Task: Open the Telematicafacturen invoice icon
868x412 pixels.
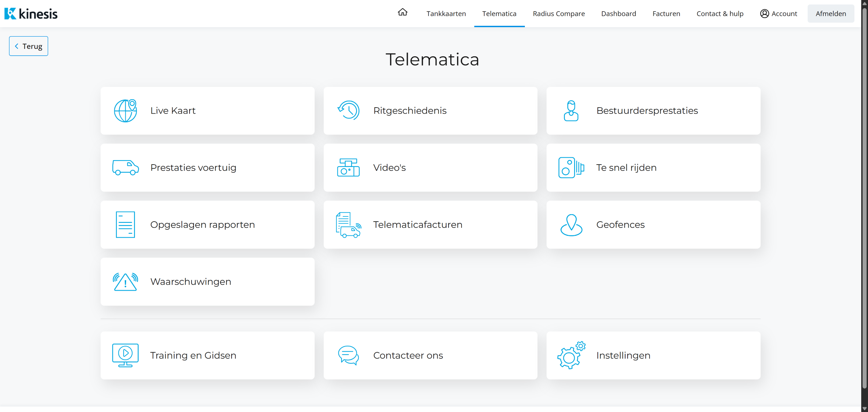Action: click(348, 225)
